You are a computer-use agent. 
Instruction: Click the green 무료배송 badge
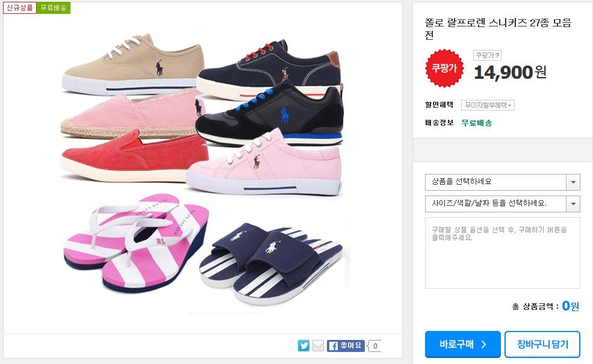coord(54,8)
